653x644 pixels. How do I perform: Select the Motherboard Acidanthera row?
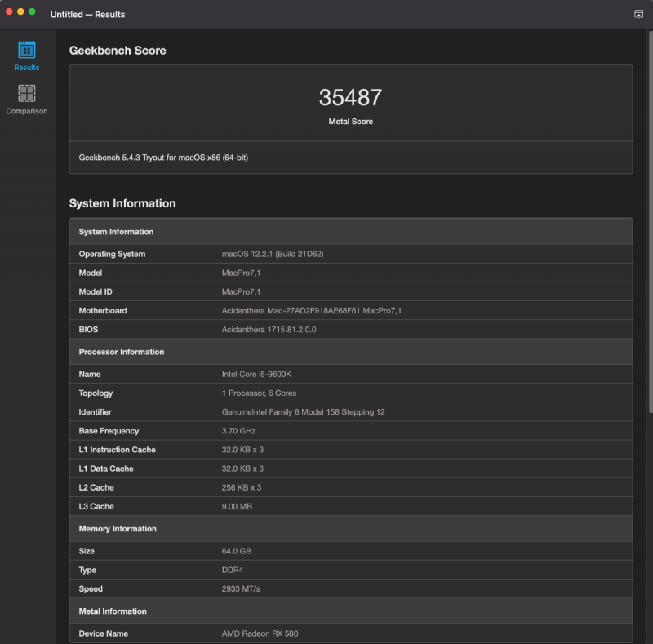click(350, 310)
